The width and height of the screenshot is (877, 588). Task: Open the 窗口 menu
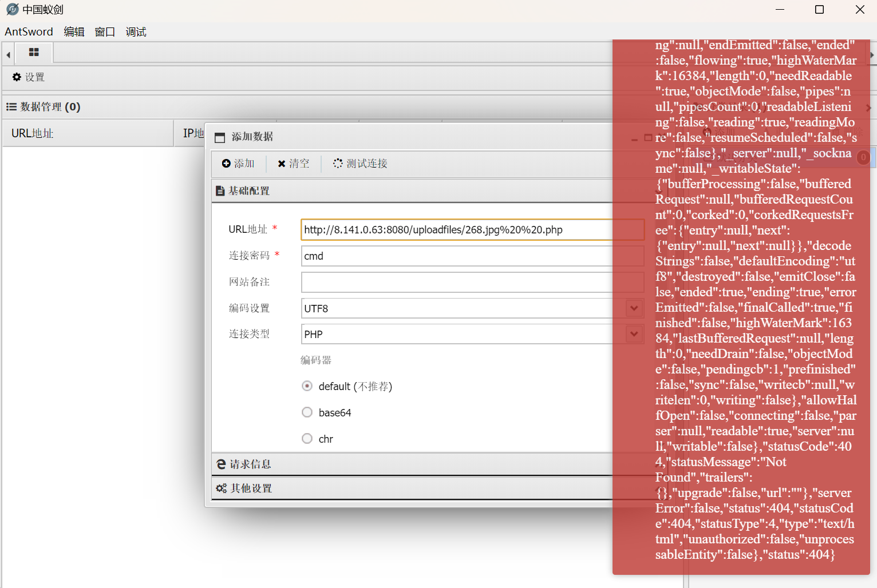105,31
